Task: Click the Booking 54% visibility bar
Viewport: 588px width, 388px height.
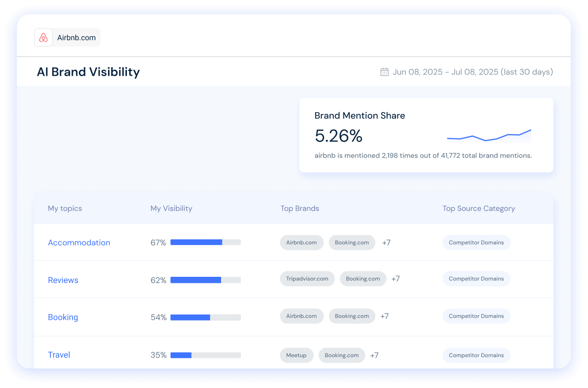Action: [205, 317]
